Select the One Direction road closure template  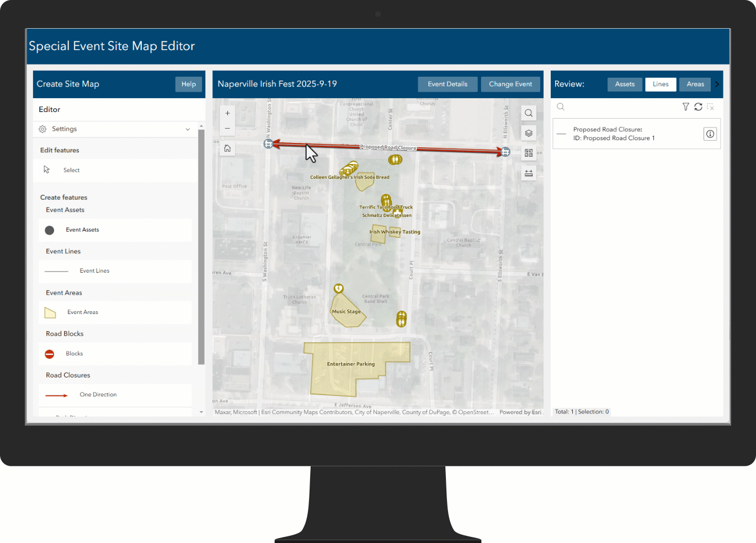(98, 395)
